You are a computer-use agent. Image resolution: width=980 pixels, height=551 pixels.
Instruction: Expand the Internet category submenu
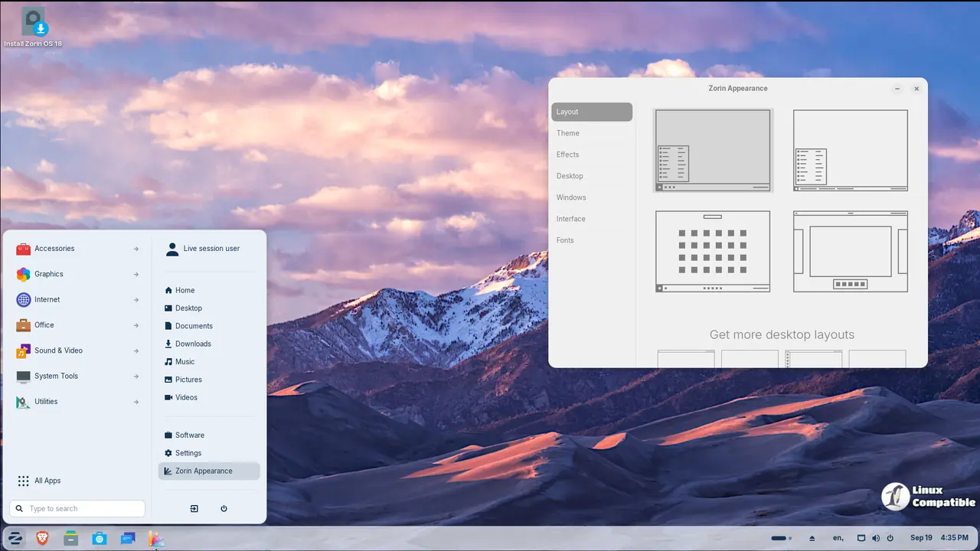point(49,299)
